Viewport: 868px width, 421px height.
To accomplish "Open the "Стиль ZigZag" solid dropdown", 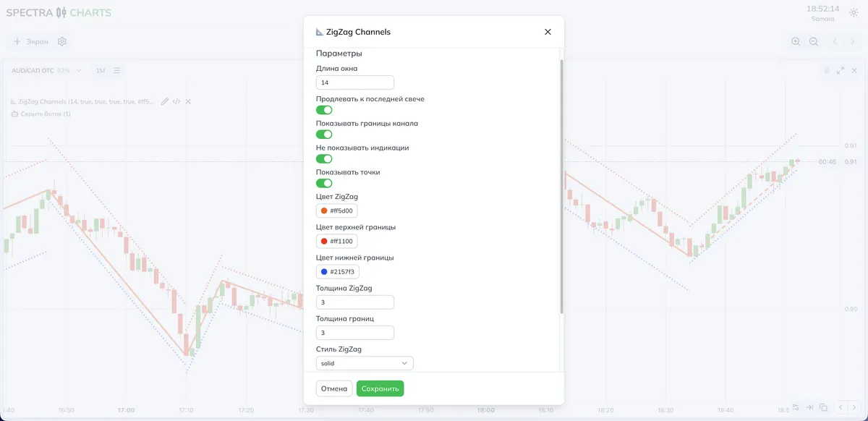I will 365,363.
